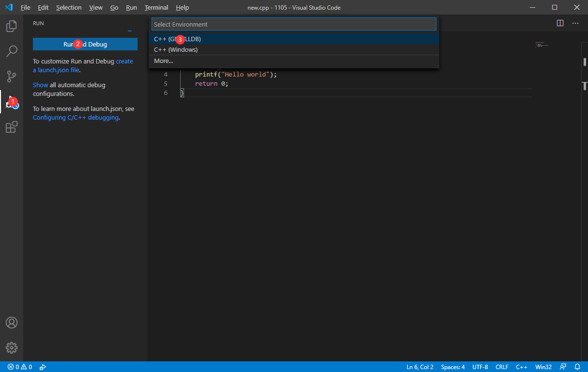Click the debug launch status bar icon
This screenshot has width=588, height=372.
click(x=43, y=367)
